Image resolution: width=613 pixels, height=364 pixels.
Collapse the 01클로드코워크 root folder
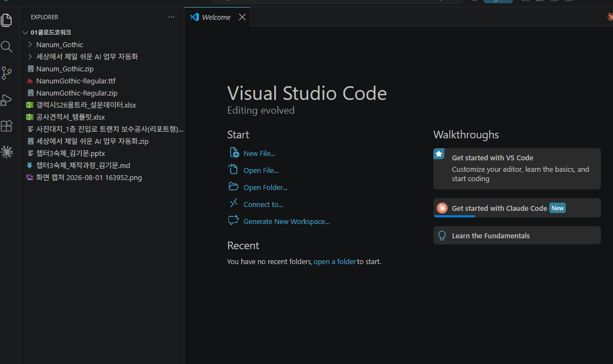(102, 32)
